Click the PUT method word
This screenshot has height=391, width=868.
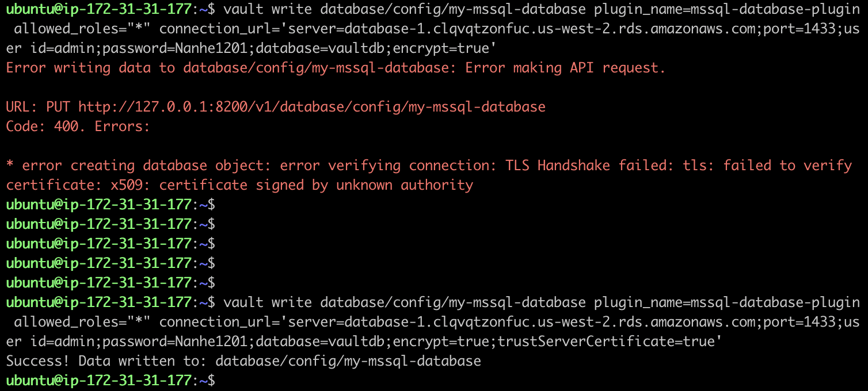pyautogui.click(x=58, y=107)
